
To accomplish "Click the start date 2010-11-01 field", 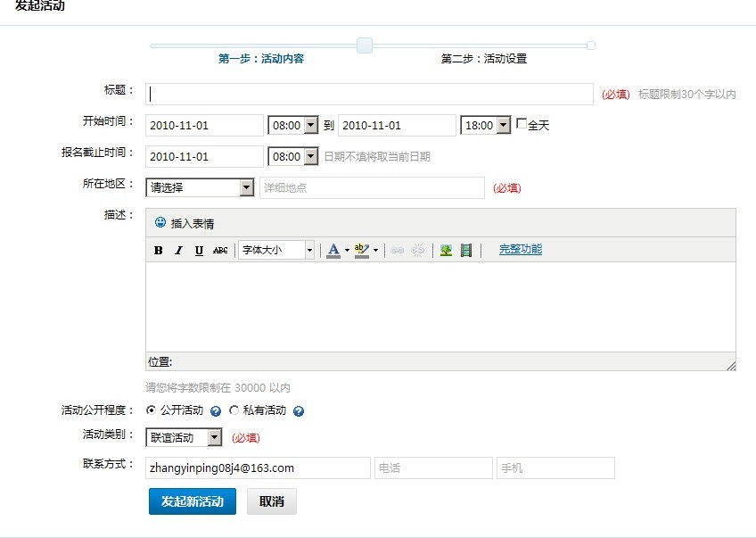I will click(x=204, y=126).
